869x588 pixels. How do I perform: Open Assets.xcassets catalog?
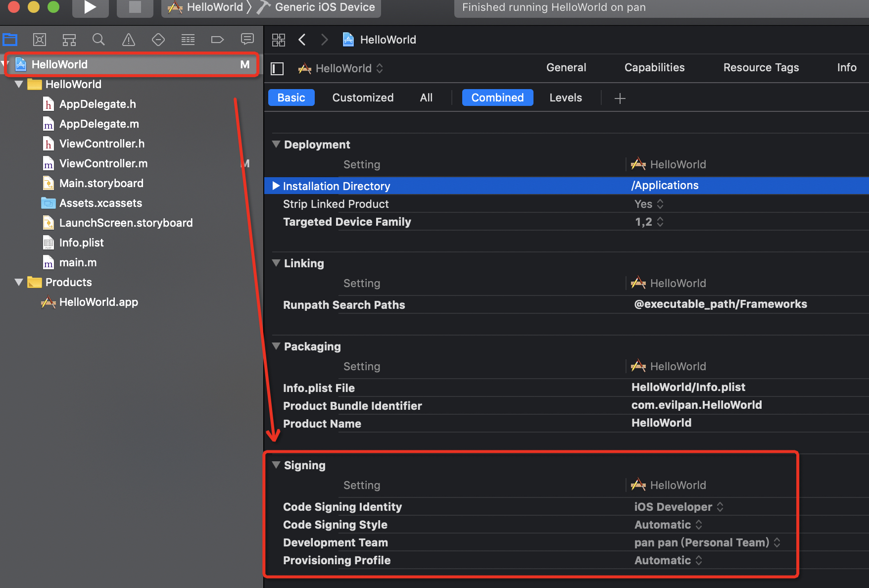click(100, 203)
